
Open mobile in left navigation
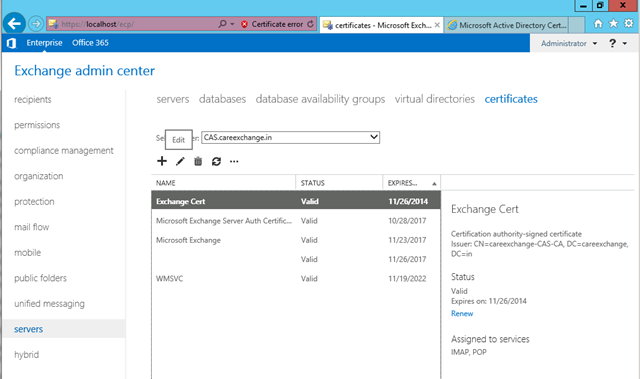[27, 253]
